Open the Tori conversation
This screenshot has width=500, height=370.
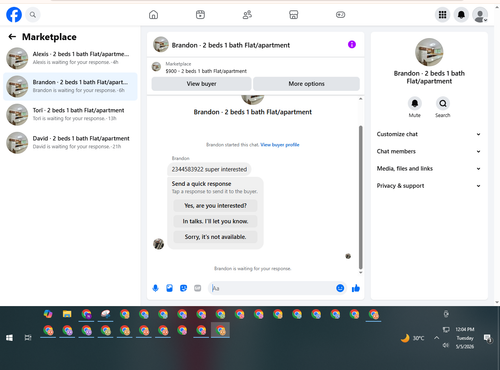coord(70,114)
